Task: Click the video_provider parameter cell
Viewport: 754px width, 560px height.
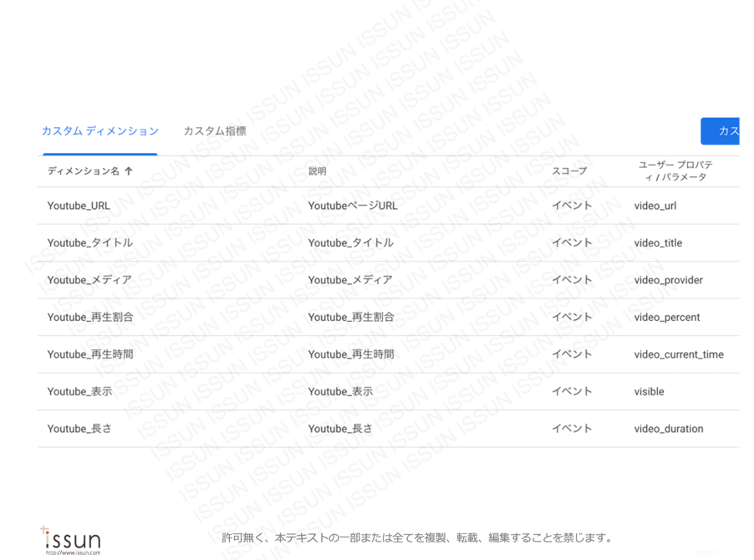Action: (x=668, y=280)
